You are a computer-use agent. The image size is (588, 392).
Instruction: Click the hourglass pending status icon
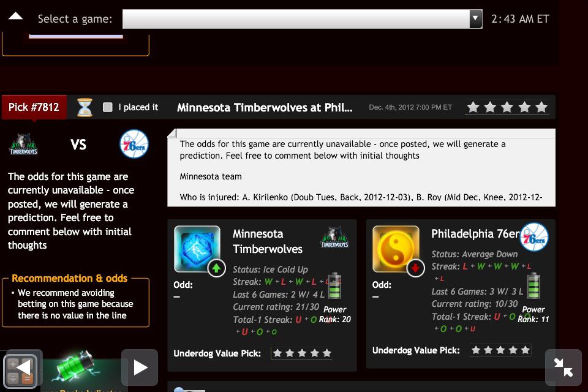tap(85, 107)
